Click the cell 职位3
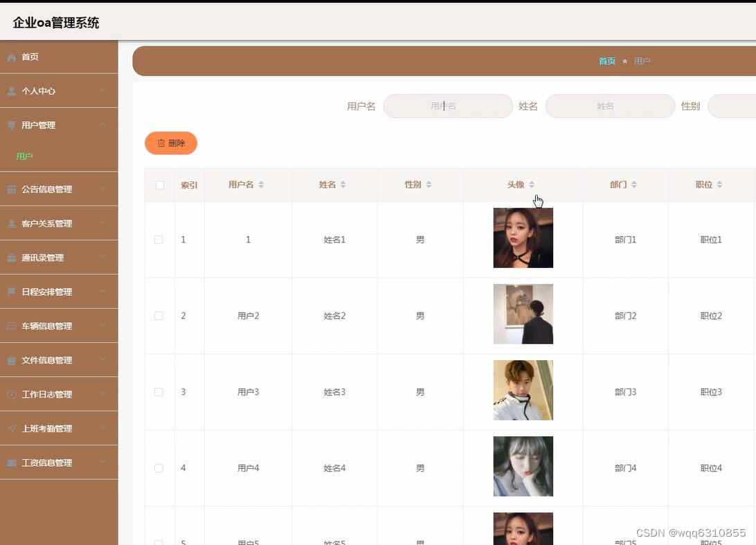Viewport: 756px width, 545px height. (711, 392)
